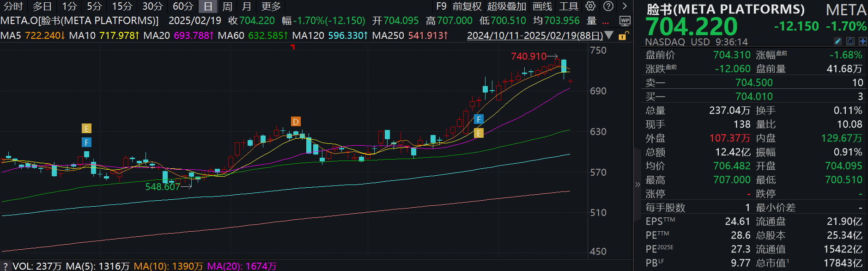Click the 买一 bid price 704.010
This screenshot has width=868, height=271.
tap(754, 97)
